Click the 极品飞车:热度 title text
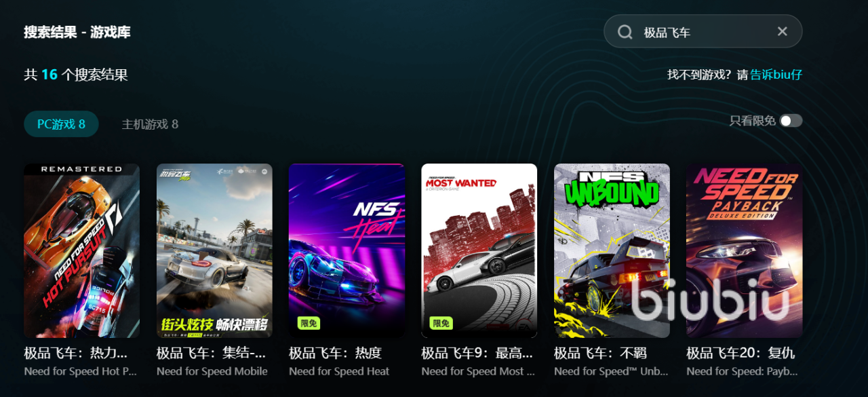Image resolution: width=868 pixels, height=397 pixels. [335, 354]
